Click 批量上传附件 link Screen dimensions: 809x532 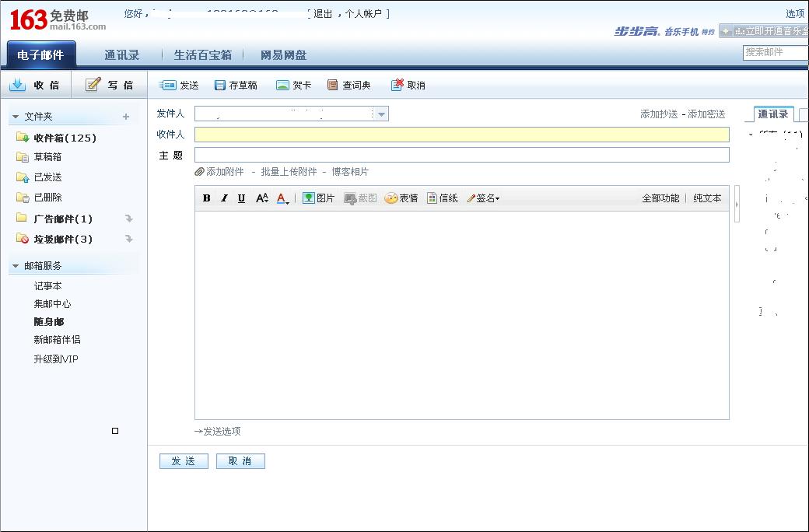pyautogui.click(x=289, y=172)
